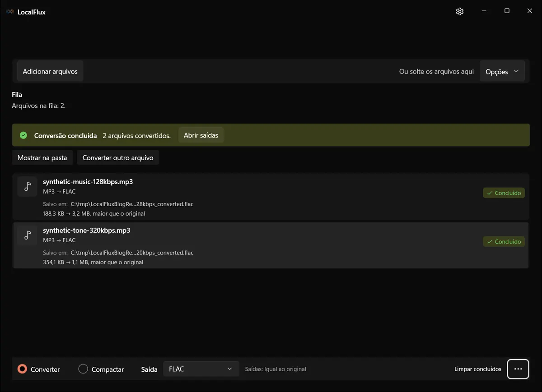Click Converter outro arquivo button

click(x=118, y=158)
